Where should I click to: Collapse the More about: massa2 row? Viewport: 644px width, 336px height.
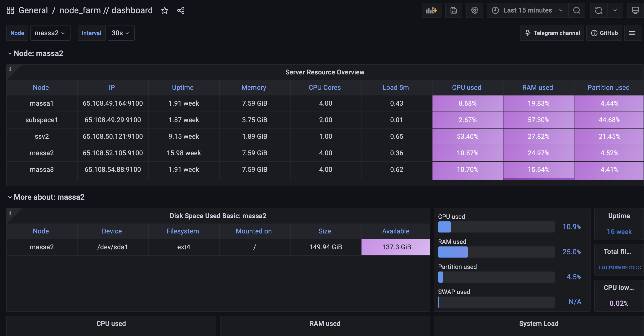pos(10,197)
